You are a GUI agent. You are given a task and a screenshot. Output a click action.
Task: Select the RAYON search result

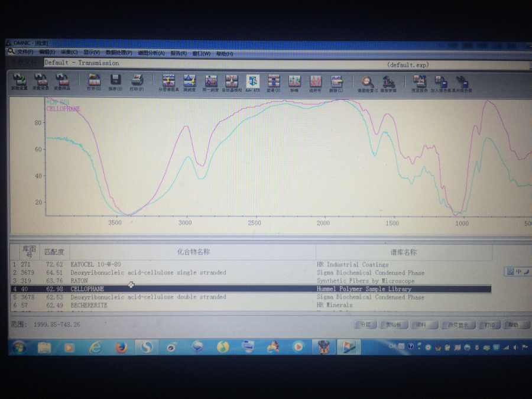coord(251,281)
